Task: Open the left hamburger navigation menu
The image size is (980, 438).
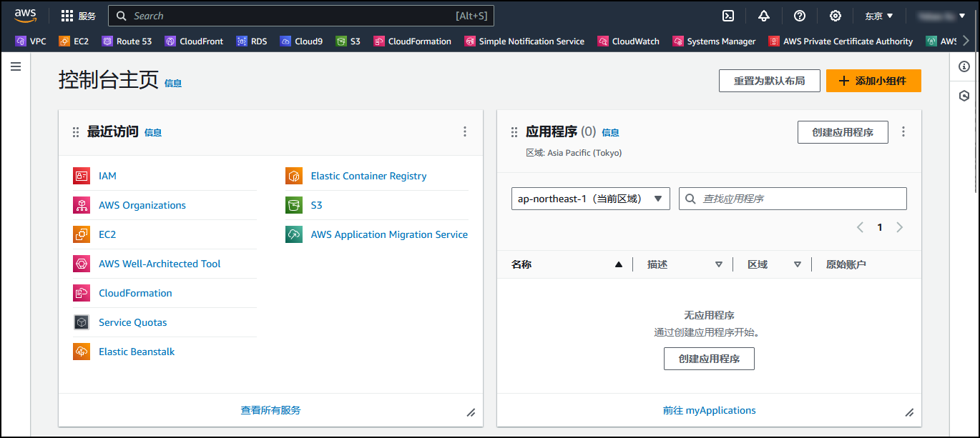Action: [x=16, y=66]
